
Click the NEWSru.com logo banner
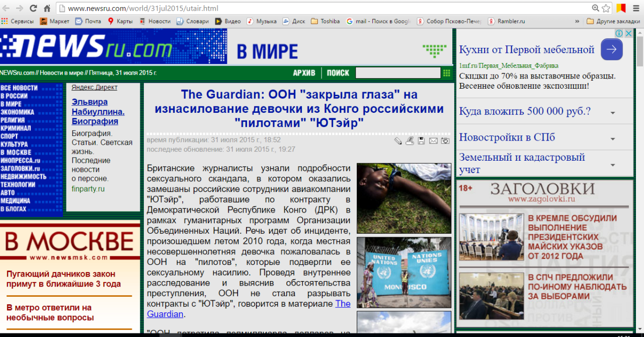(114, 47)
